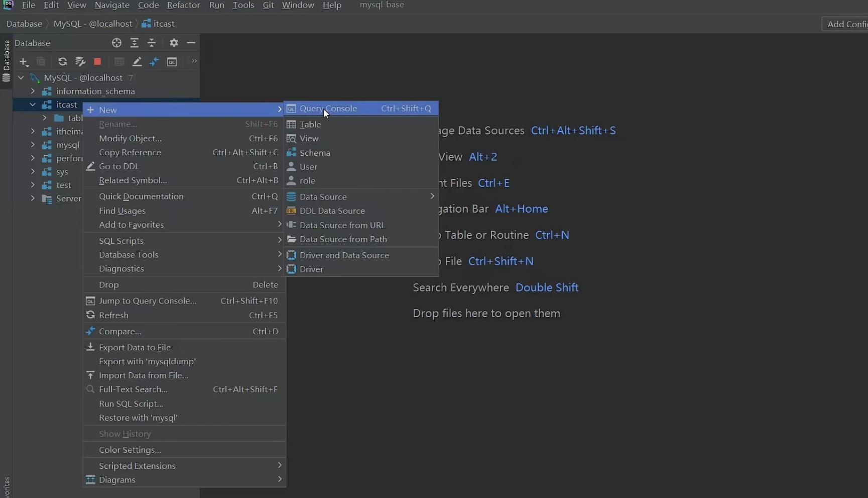Viewport: 868px width, 498px height.
Task: Click the jump to query console toolbar icon
Action: point(172,62)
